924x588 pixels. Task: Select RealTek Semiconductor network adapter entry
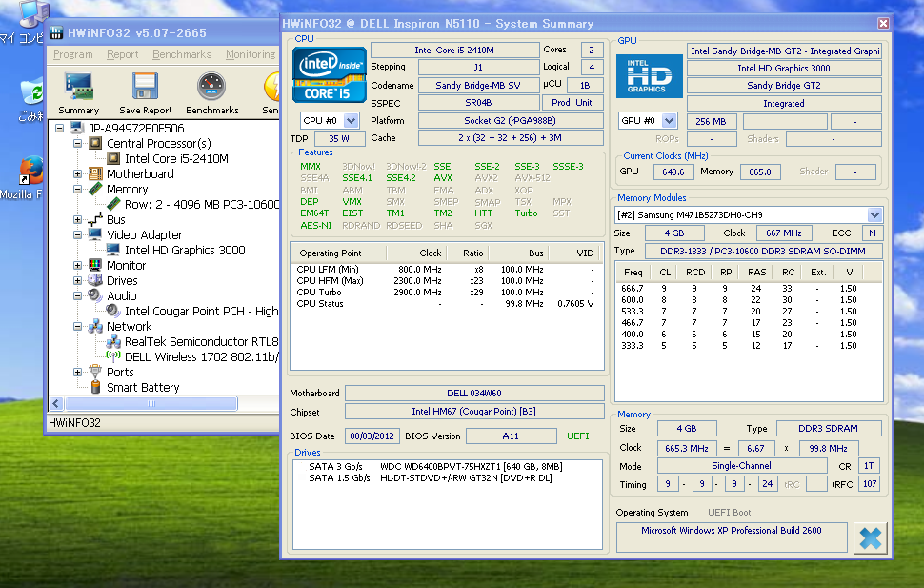(202, 341)
